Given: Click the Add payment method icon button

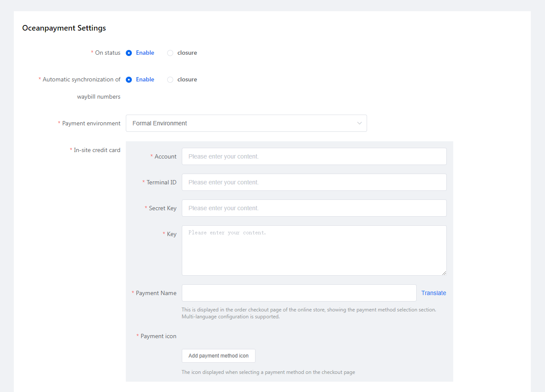Looking at the screenshot, I should (x=218, y=356).
